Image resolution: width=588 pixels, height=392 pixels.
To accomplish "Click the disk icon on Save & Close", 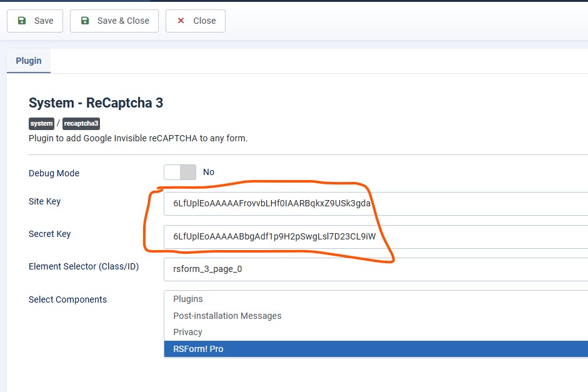I will (x=84, y=21).
